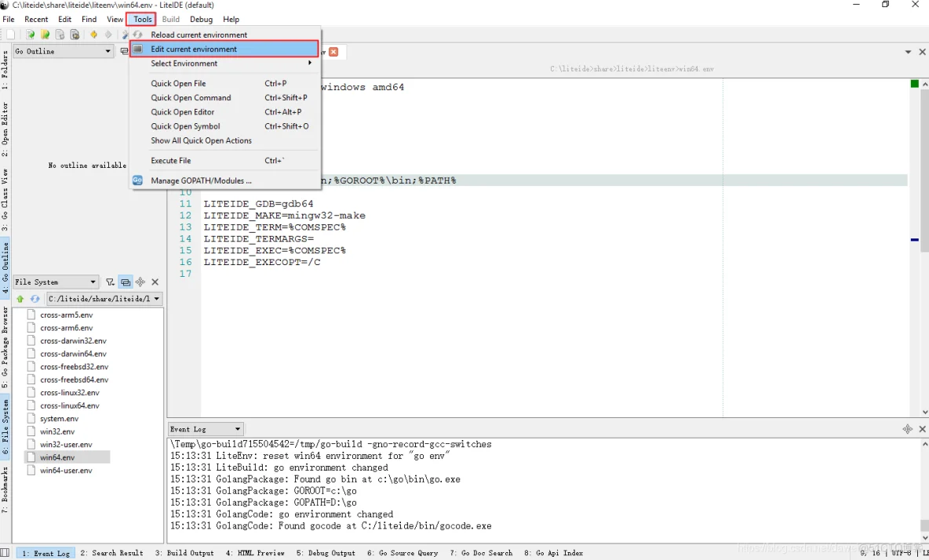The image size is (929, 560).
Task: Open the View menu
Action: click(115, 19)
